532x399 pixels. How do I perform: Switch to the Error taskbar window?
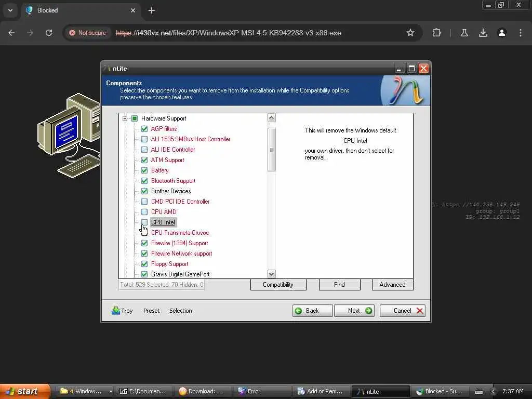[x=262, y=391]
